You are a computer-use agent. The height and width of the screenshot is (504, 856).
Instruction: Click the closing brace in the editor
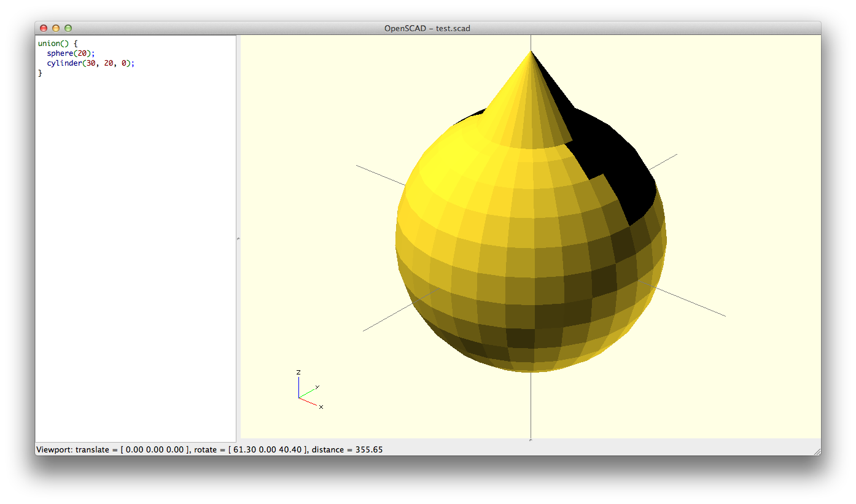pyautogui.click(x=41, y=73)
